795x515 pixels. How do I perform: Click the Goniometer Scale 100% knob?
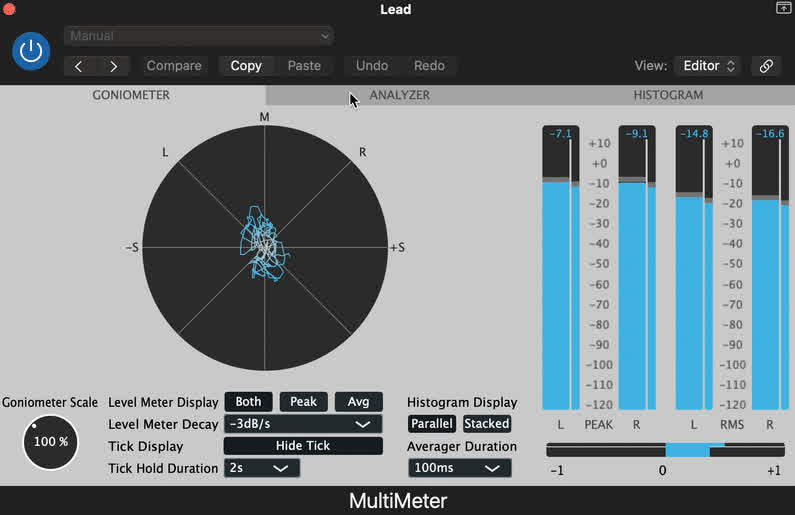[x=51, y=442]
